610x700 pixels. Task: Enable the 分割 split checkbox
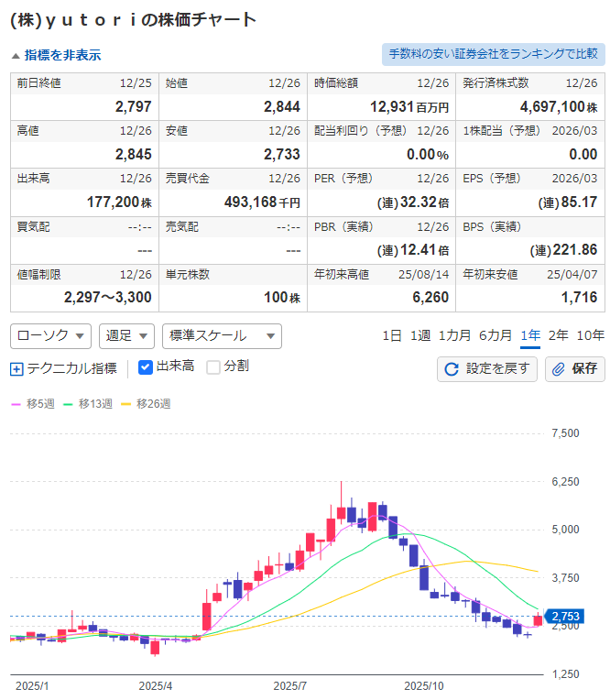pos(213,367)
